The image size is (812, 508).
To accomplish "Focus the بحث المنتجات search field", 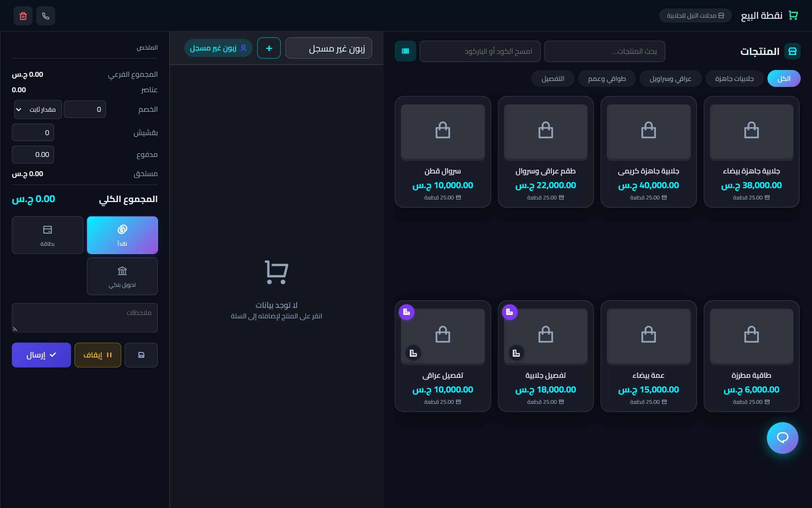I will [604, 51].
